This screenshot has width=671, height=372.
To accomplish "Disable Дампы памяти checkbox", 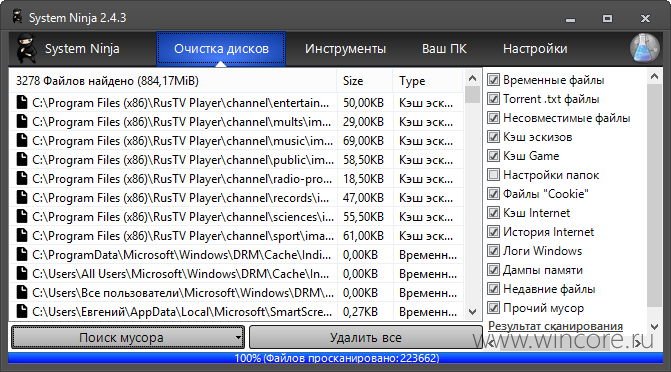I will (493, 270).
